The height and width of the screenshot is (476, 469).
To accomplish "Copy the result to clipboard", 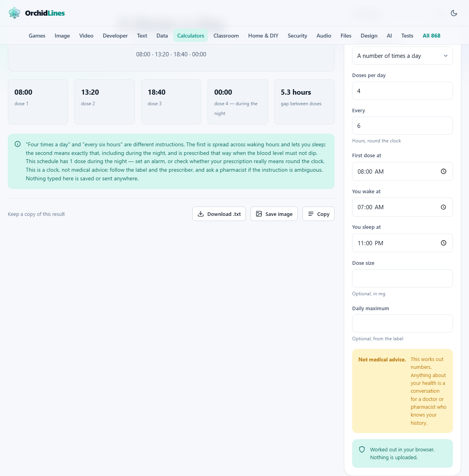I will click(x=319, y=214).
